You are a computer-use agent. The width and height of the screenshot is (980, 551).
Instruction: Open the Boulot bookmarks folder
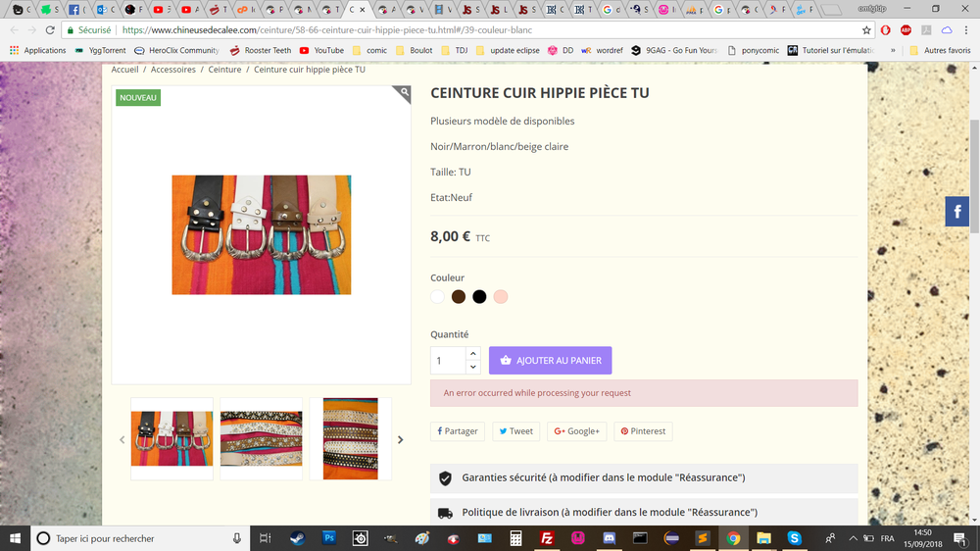414,50
